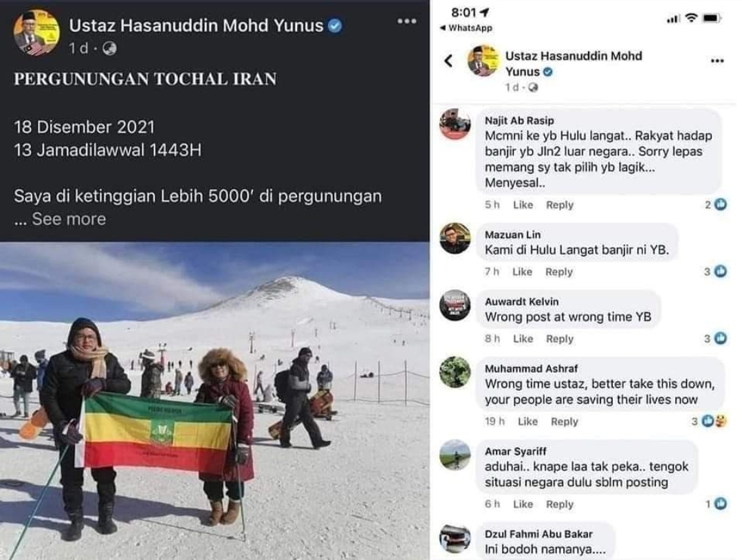Reply to Muhammad Ashraf's comment

click(x=564, y=421)
